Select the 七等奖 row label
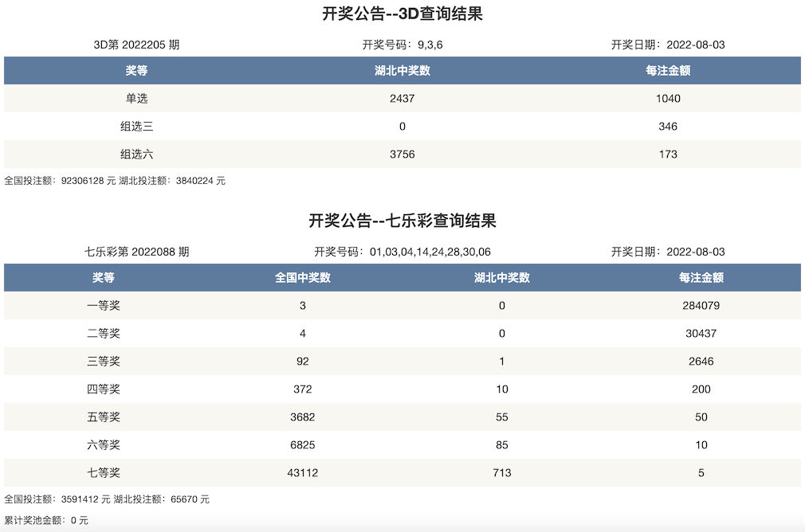The height and width of the screenshot is (532, 805). (x=103, y=472)
